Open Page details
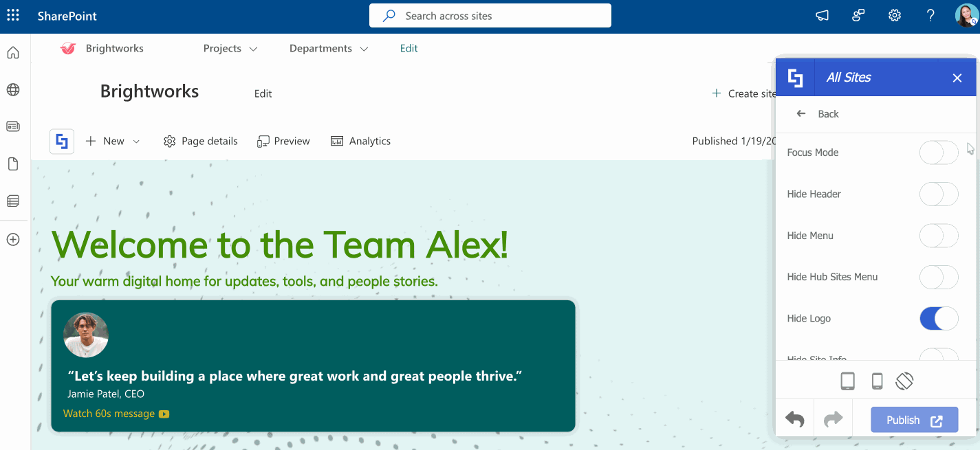The width and height of the screenshot is (980, 450). tap(201, 142)
